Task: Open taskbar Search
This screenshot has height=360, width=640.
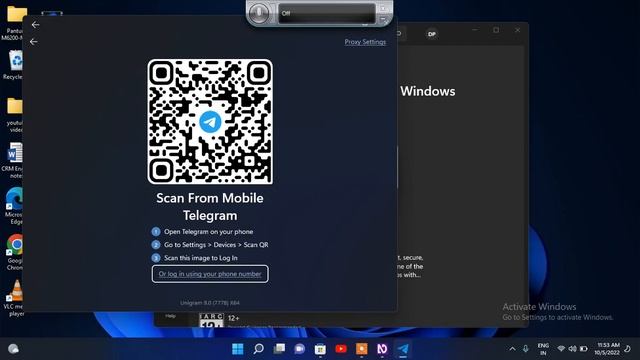Action: pos(258,349)
